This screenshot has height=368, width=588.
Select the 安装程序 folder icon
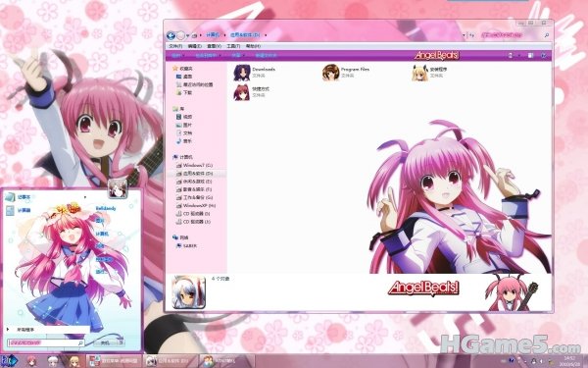click(420, 73)
